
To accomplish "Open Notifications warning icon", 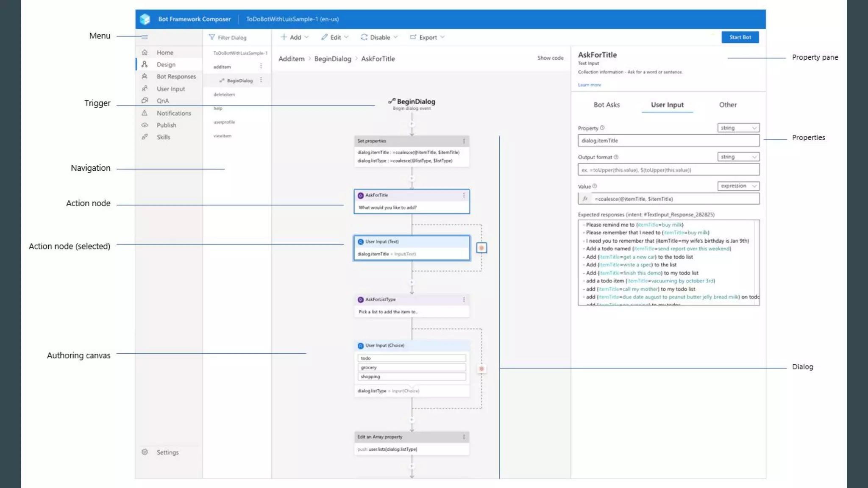I will click(145, 113).
